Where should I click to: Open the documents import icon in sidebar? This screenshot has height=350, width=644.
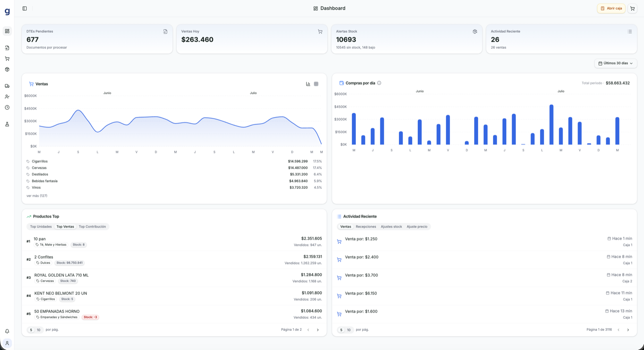click(7, 48)
